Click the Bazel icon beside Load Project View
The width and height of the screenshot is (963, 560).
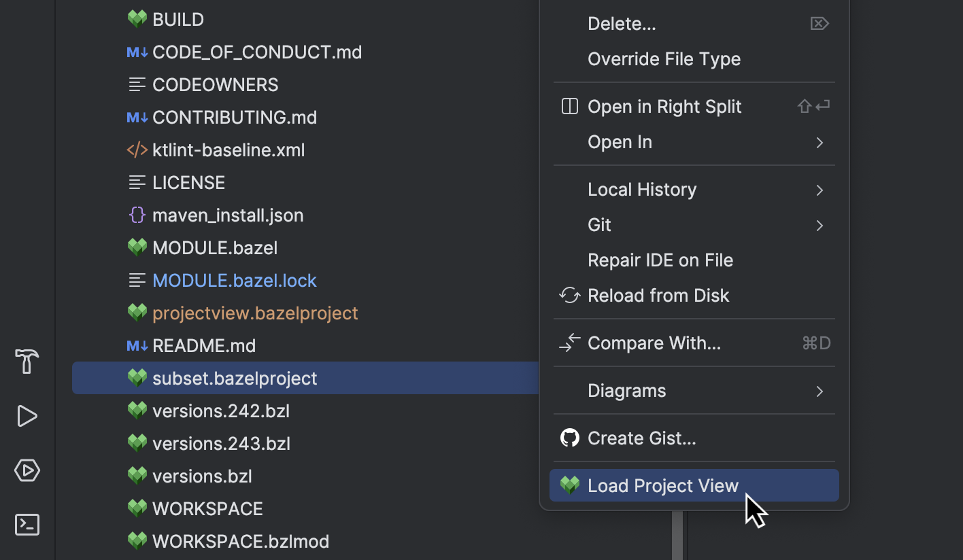coord(569,485)
